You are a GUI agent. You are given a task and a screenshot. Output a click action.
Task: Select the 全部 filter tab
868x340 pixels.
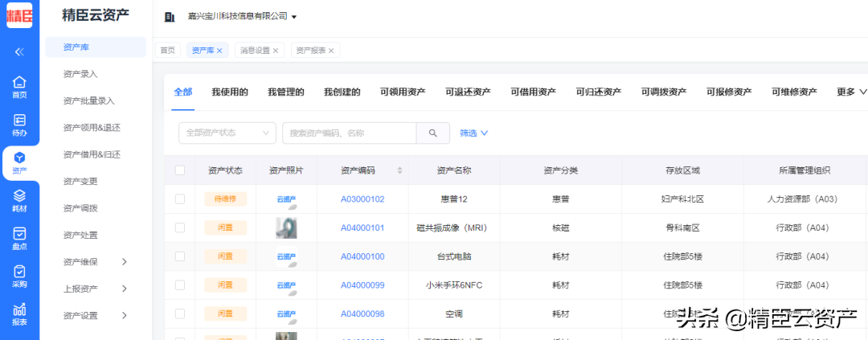click(182, 92)
